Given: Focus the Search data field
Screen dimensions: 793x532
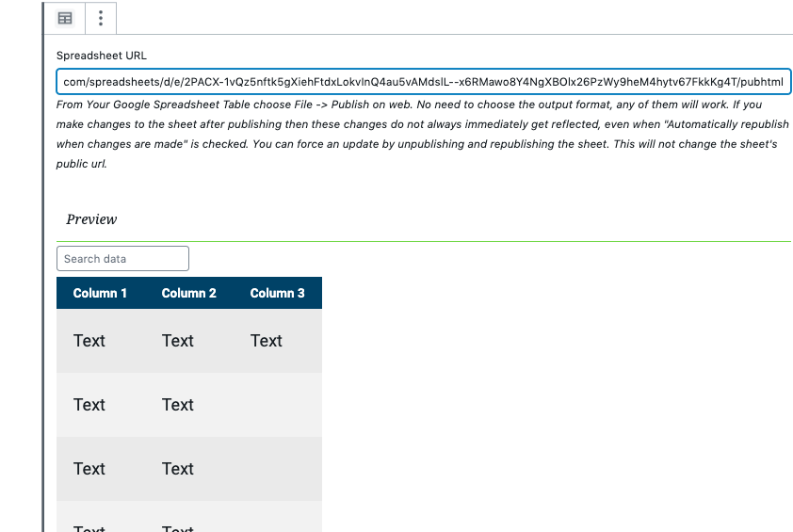Looking at the screenshot, I should (122, 258).
